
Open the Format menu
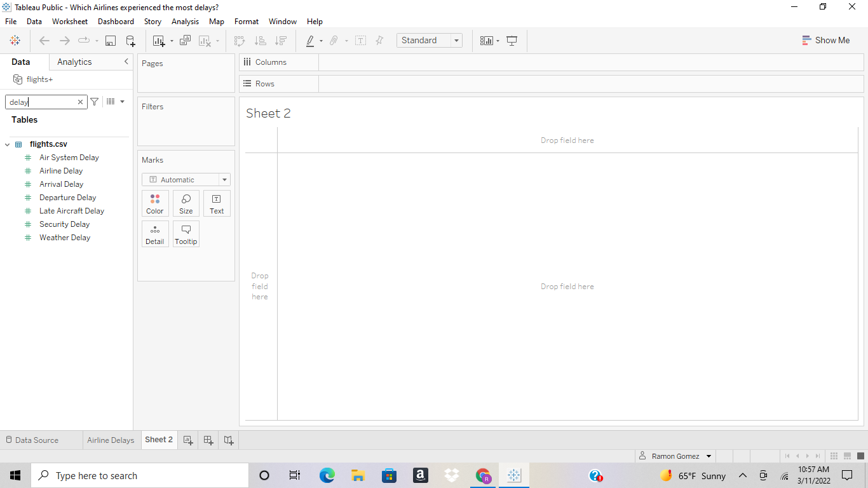coord(247,22)
